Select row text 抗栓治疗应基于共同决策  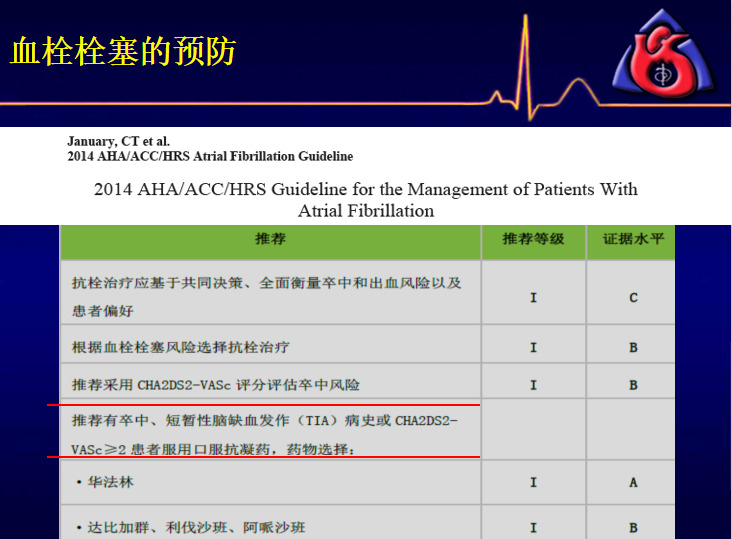coord(157,283)
